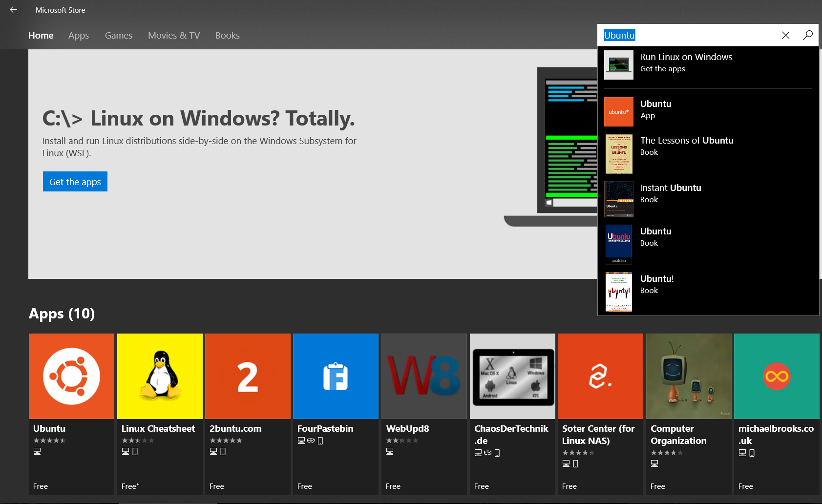Click 'Soter Center (for Linux NAS)' title

tap(598, 435)
